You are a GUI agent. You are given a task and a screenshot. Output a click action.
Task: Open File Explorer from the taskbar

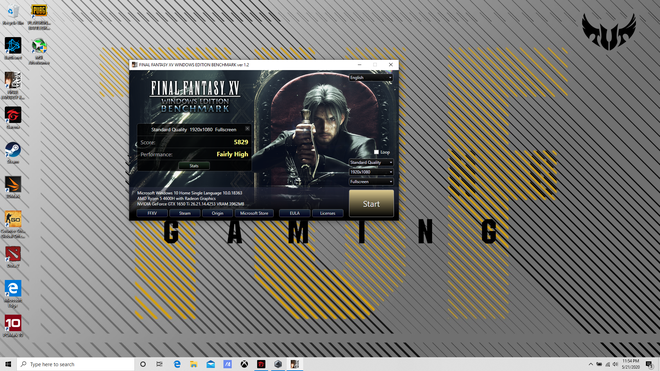[x=194, y=364]
